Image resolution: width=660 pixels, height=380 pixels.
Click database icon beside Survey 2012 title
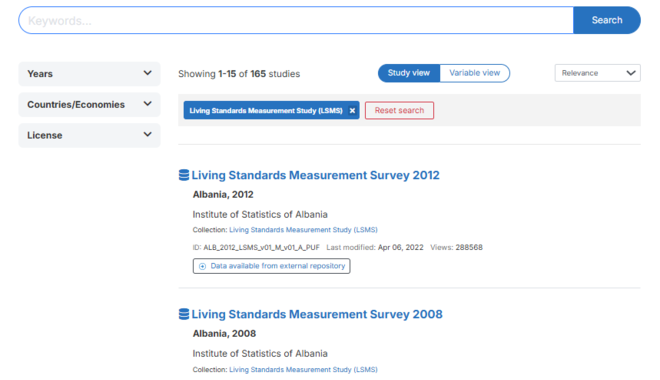coord(184,175)
